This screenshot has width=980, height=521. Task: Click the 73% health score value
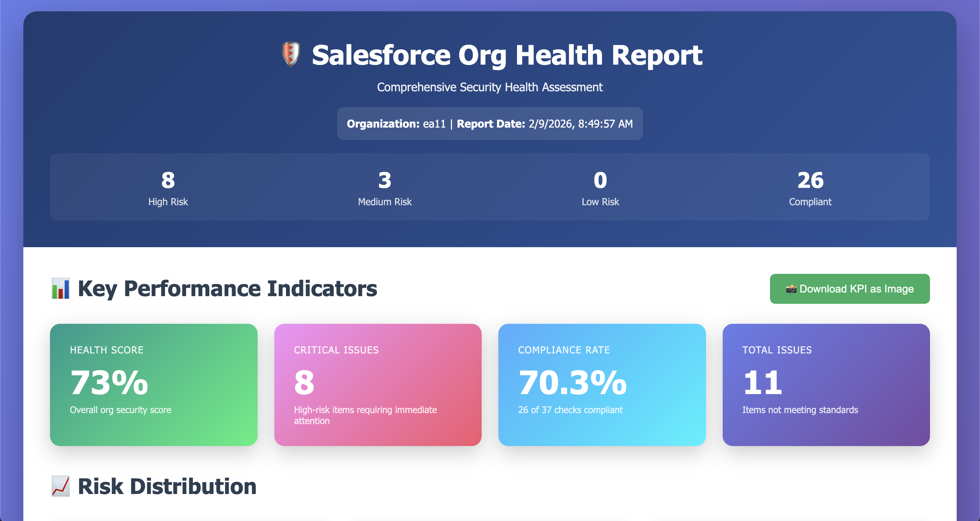(x=109, y=382)
